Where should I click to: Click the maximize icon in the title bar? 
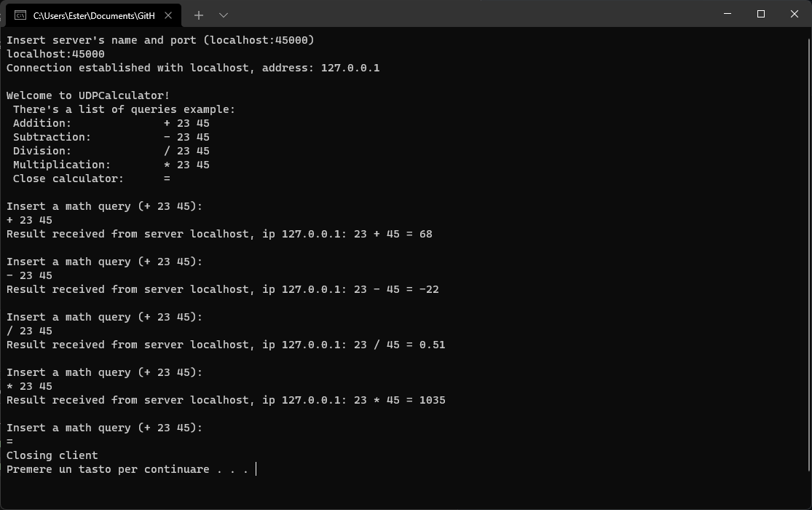(x=760, y=14)
